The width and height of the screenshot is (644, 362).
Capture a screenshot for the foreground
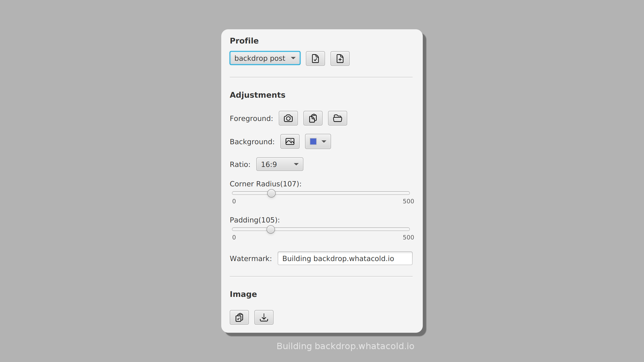point(288,118)
